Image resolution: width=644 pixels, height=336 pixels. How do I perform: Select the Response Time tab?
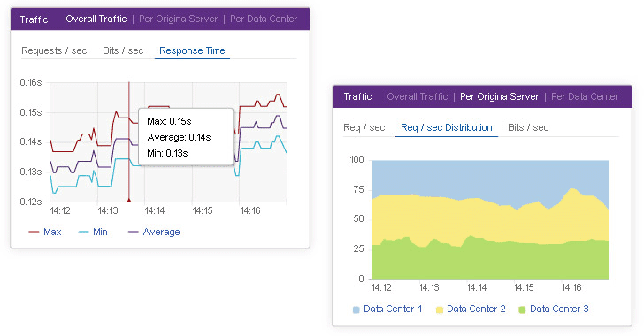[192, 50]
